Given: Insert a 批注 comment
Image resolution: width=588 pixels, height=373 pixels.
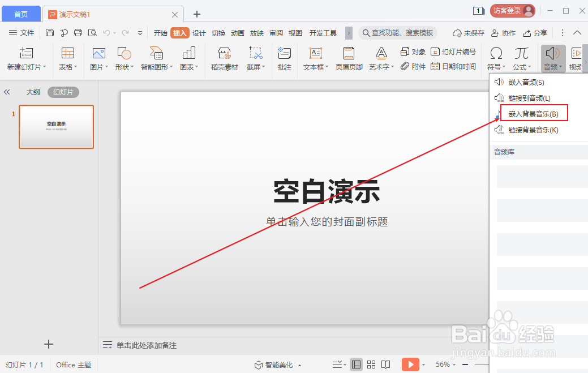Looking at the screenshot, I should point(284,58).
